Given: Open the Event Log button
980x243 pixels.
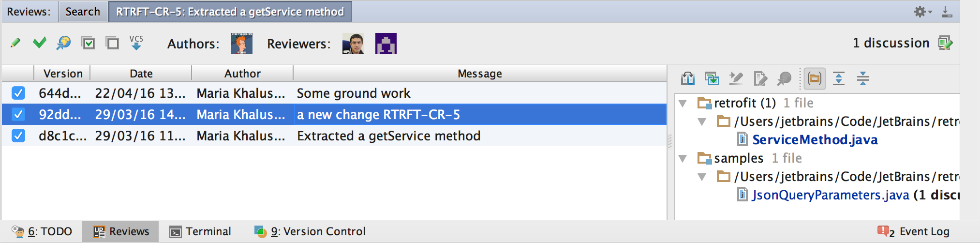Looking at the screenshot, I should coord(914,231).
